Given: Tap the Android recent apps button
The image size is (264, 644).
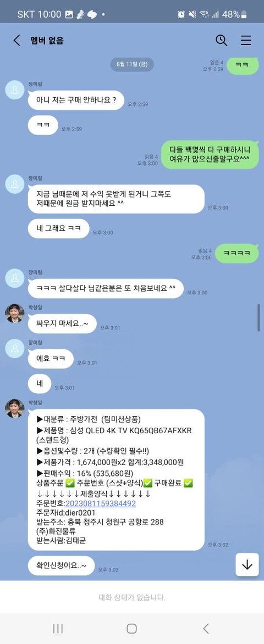Looking at the screenshot, I should point(58,629).
